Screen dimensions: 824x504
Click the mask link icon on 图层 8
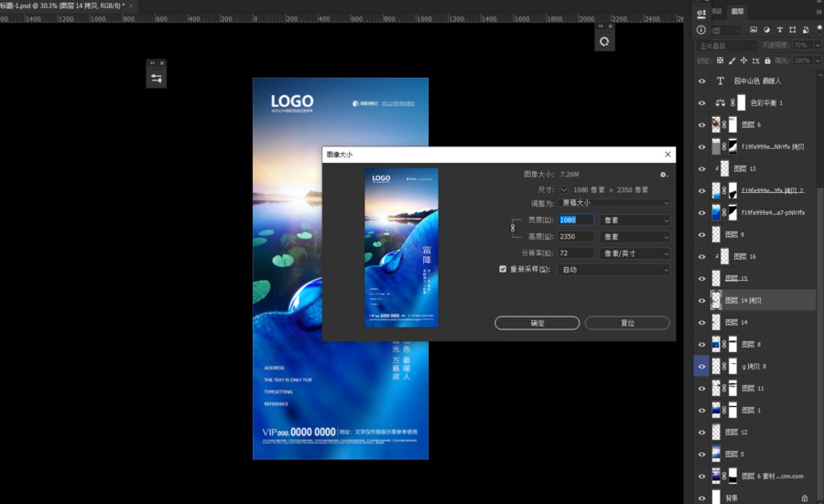point(724,345)
